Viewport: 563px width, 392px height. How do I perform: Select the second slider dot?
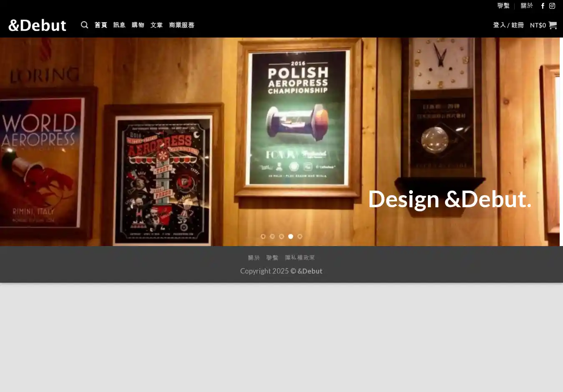click(272, 236)
